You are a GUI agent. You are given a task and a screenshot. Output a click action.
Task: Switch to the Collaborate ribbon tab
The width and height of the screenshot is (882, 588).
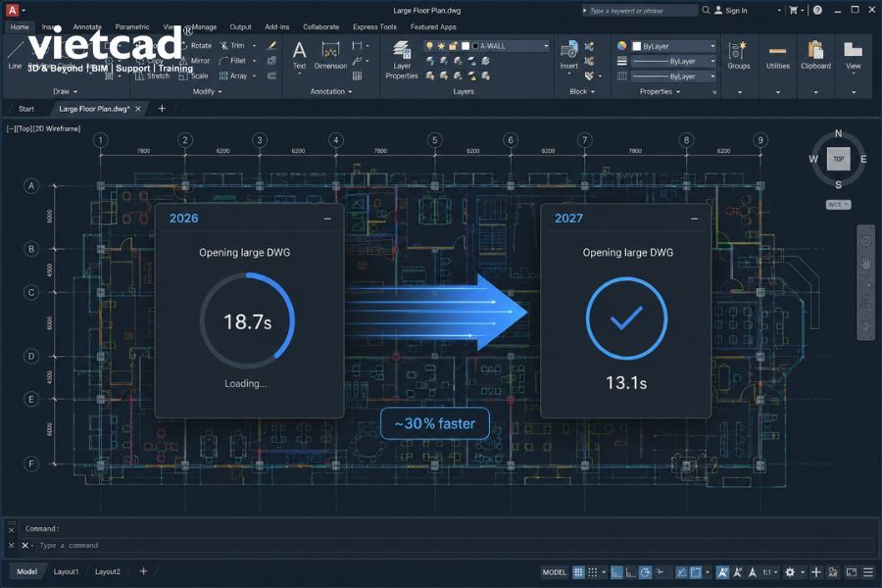pyautogui.click(x=320, y=27)
